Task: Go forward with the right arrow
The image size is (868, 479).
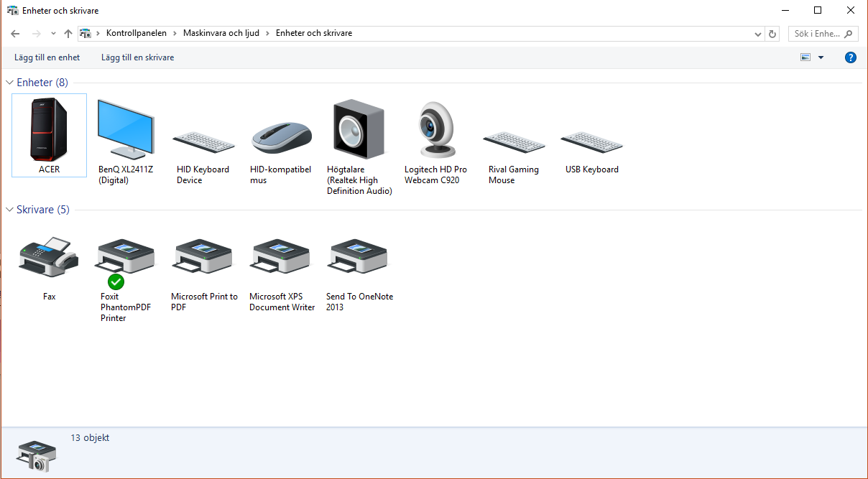Action: 37,34
